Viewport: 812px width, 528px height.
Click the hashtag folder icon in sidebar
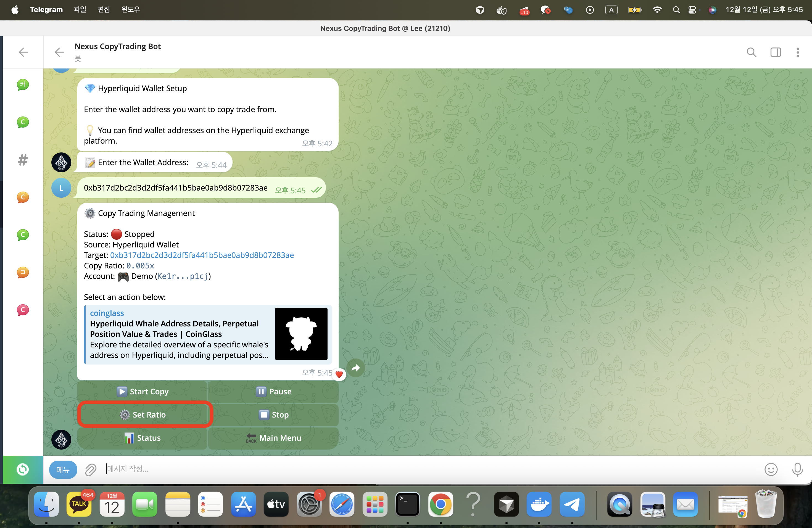[23, 160]
